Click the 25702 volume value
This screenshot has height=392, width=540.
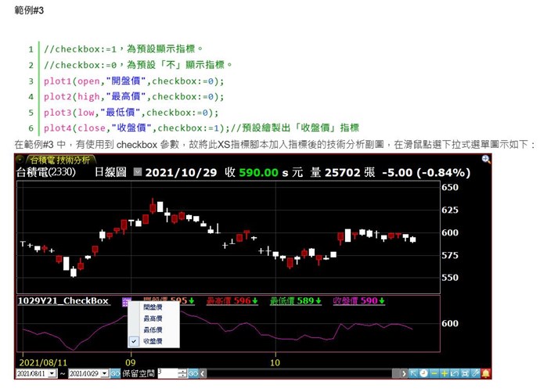(x=342, y=172)
